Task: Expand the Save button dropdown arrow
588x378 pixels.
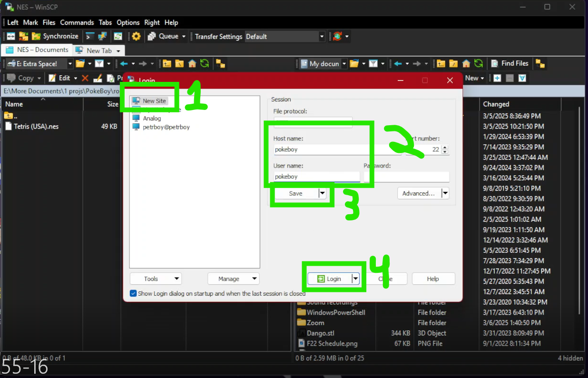Action: click(x=322, y=193)
